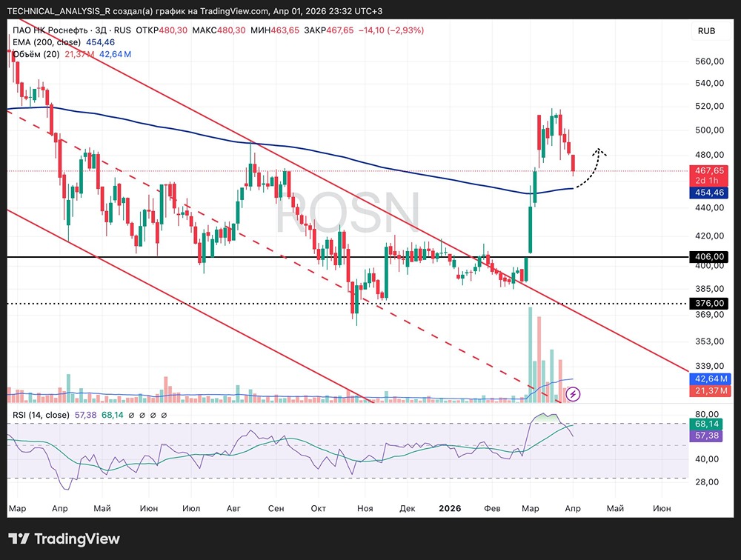The width and height of the screenshot is (741, 560).
Task: Click the black 406,00 level price tag
Action: pos(709,256)
